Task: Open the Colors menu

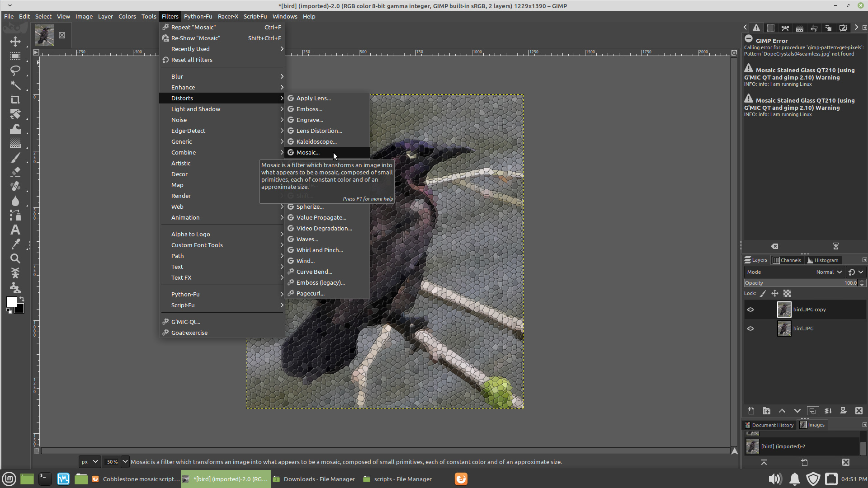Action: 127,16
